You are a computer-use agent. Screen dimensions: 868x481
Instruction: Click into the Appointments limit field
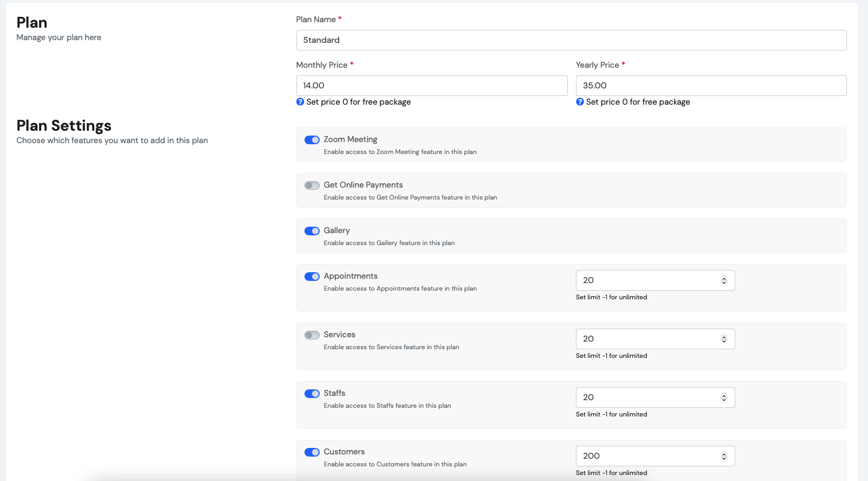coord(645,280)
